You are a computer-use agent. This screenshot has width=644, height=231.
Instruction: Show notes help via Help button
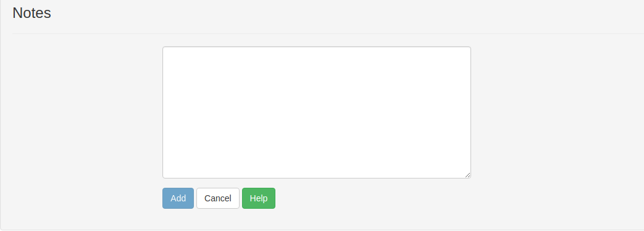pyautogui.click(x=258, y=198)
